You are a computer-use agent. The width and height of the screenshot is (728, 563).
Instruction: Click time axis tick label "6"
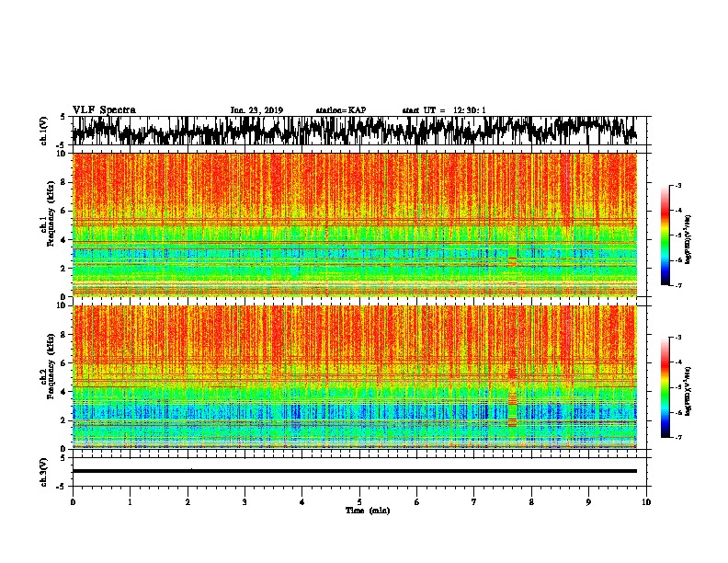pos(417,501)
